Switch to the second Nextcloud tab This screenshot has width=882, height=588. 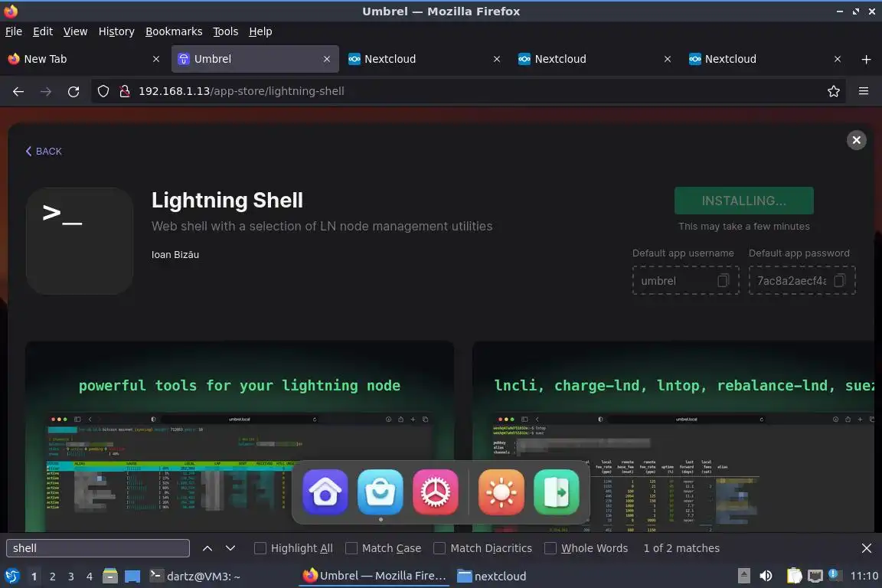pyautogui.click(x=595, y=59)
